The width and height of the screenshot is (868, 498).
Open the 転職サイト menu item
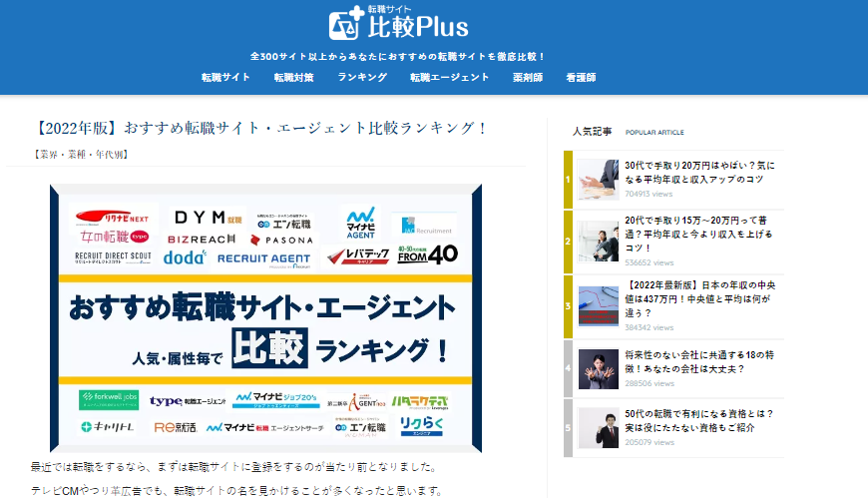(x=225, y=78)
